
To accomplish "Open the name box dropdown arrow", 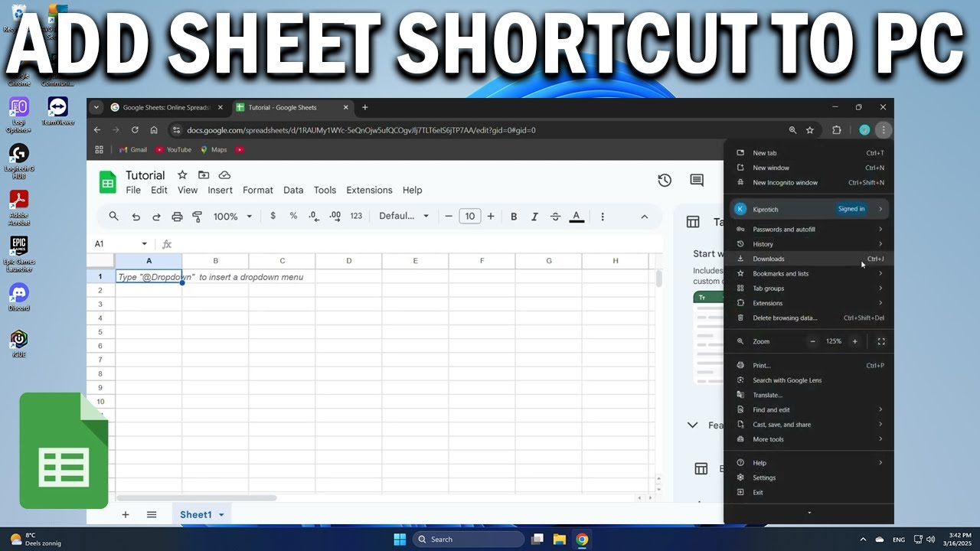I will pyautogui.click(x=144, y=244).
